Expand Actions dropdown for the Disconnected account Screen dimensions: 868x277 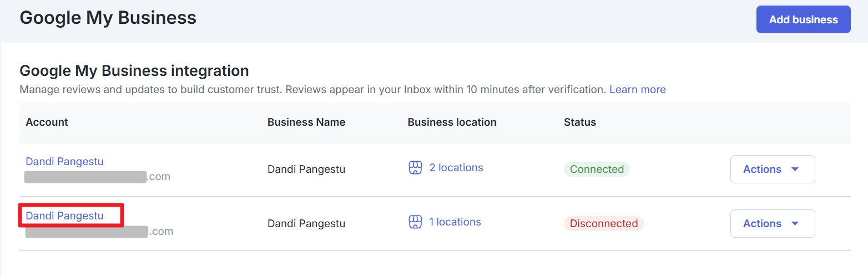(772, 223)
